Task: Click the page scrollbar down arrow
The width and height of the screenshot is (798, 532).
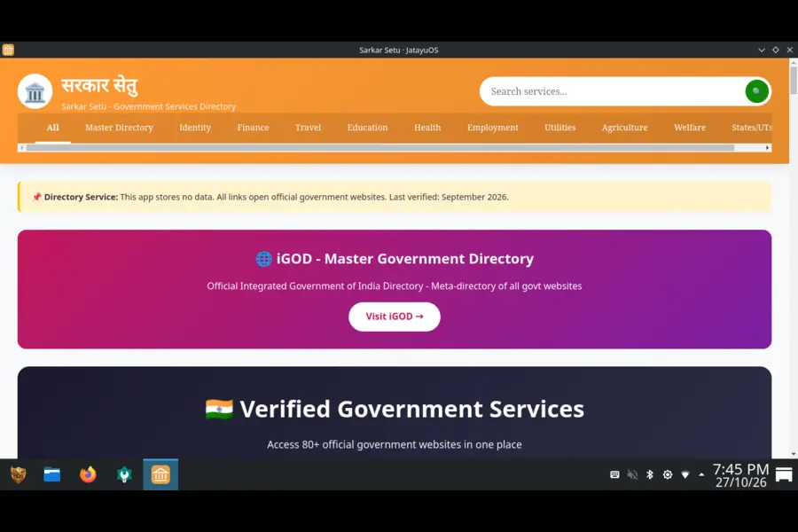Action: 794,454
